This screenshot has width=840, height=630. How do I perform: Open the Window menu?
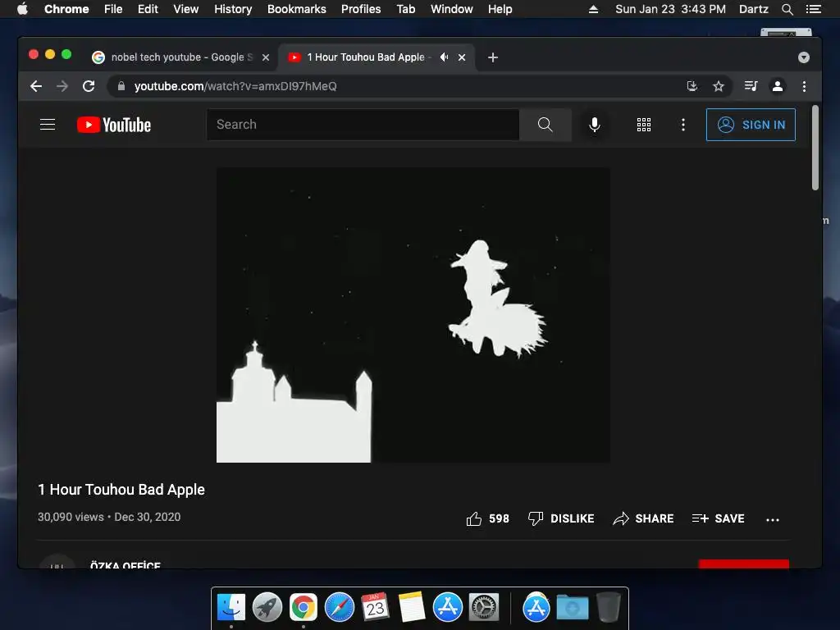click(452, 9)
